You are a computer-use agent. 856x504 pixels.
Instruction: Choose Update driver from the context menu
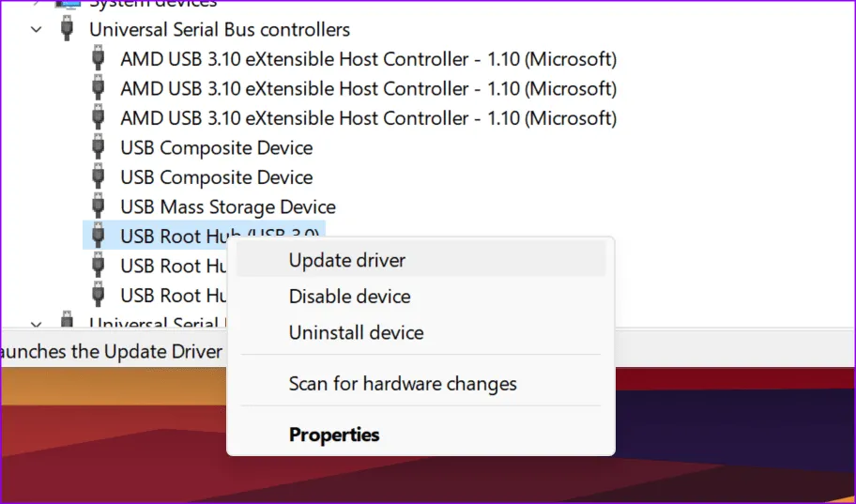click(346, 260)
